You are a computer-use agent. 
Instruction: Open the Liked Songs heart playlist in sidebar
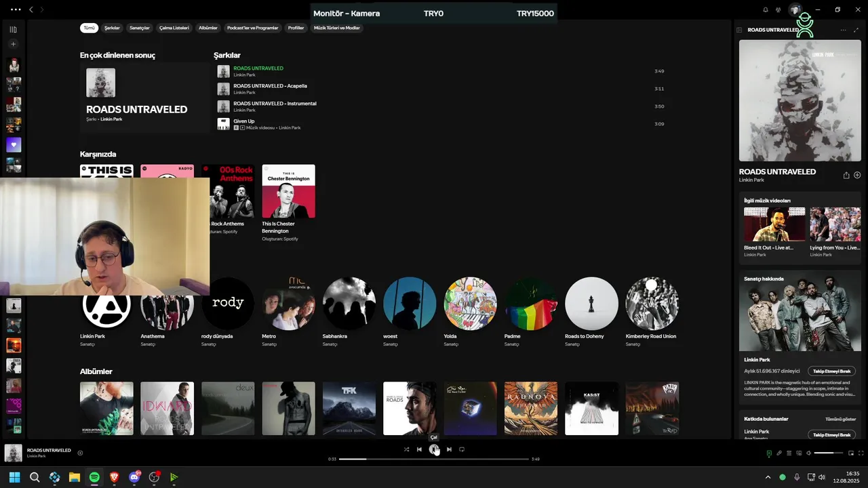(x=14, y=145)
